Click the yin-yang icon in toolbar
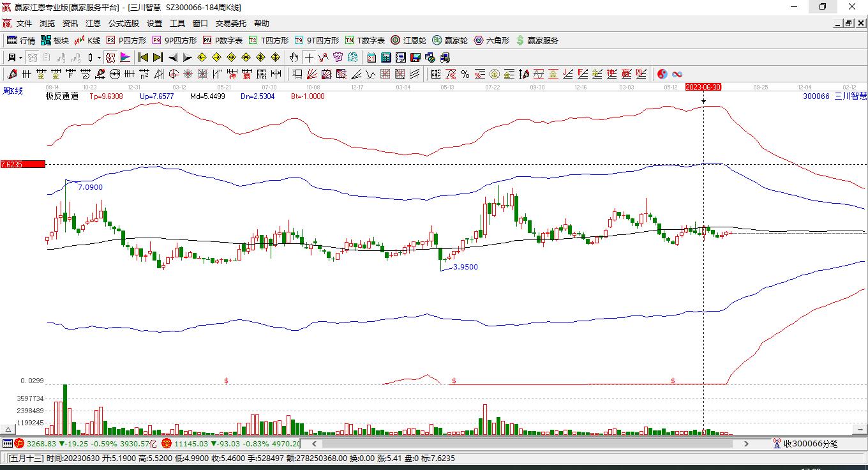The image size is (868, 470). 662,74
